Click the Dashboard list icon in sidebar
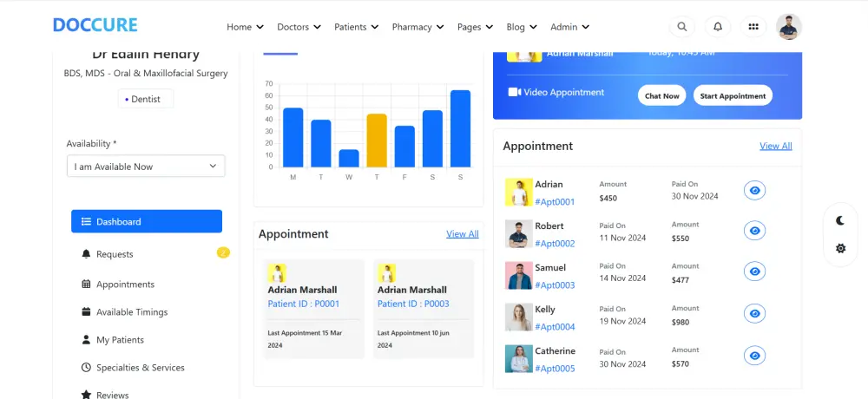The height and width of the screenshot is (399, 868). click(x=86, y=221)
